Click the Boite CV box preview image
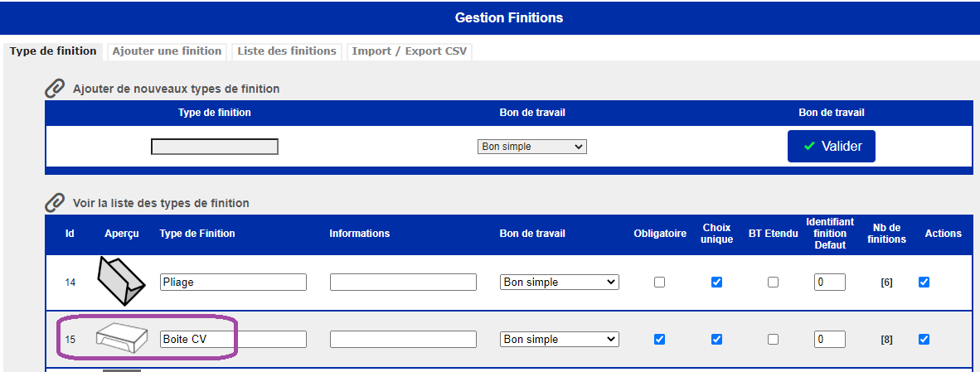 pyautogui.click(x=121, y=339)
